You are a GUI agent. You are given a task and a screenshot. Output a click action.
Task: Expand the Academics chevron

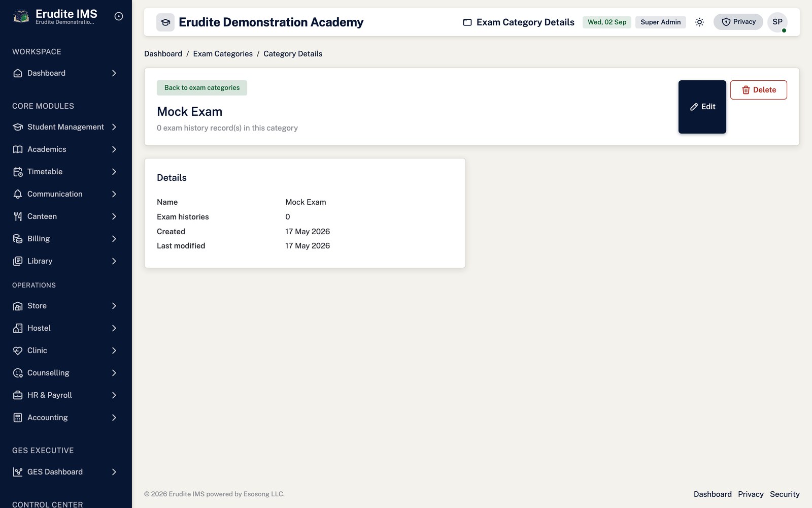(114, 149)
